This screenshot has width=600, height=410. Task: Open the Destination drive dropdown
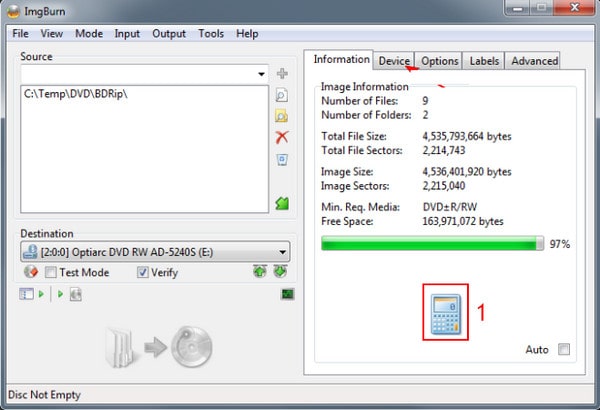(x=282, y=252)
